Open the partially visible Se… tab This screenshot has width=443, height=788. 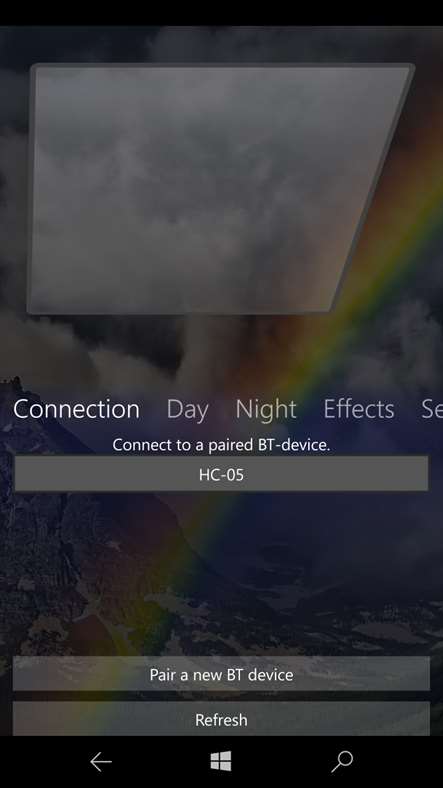[x=432, y=409]
